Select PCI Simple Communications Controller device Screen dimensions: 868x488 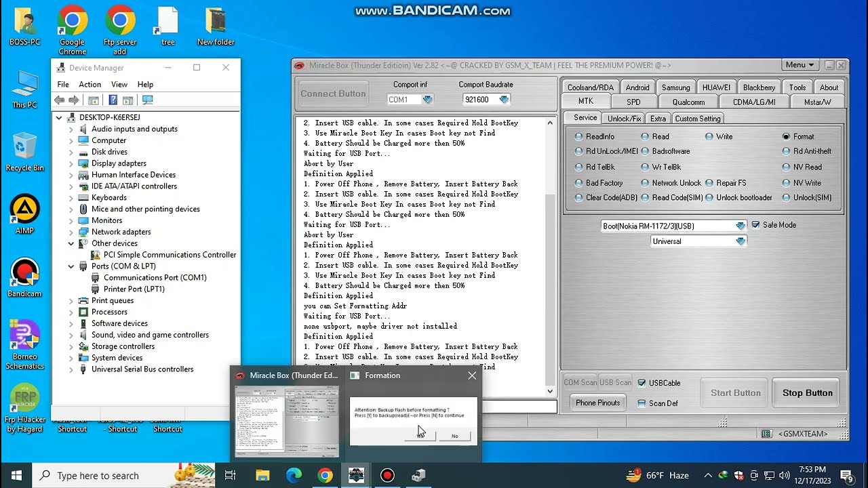click(x=170, y=255)
